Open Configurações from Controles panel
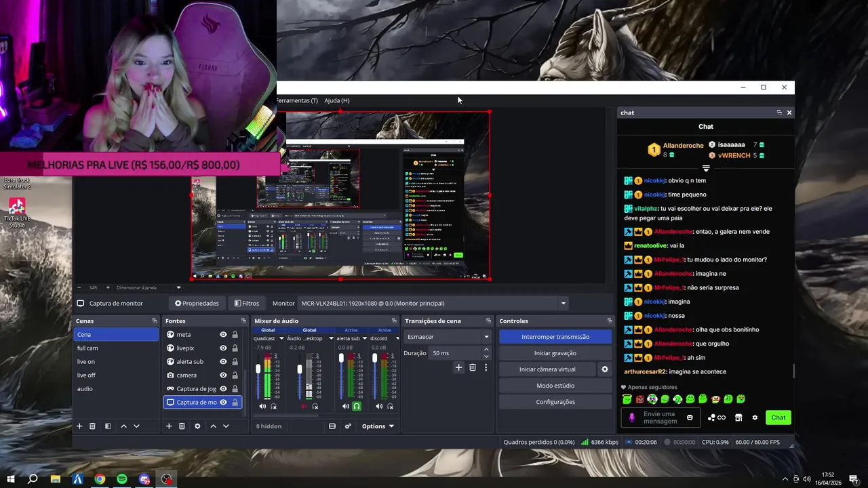Viewport: 868px width, 488px height. point(555,402)
